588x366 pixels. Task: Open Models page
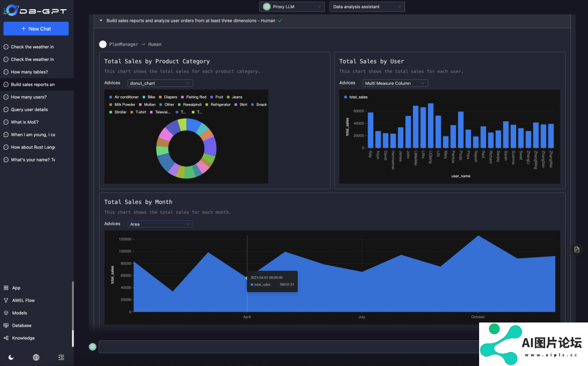(20, 313)
